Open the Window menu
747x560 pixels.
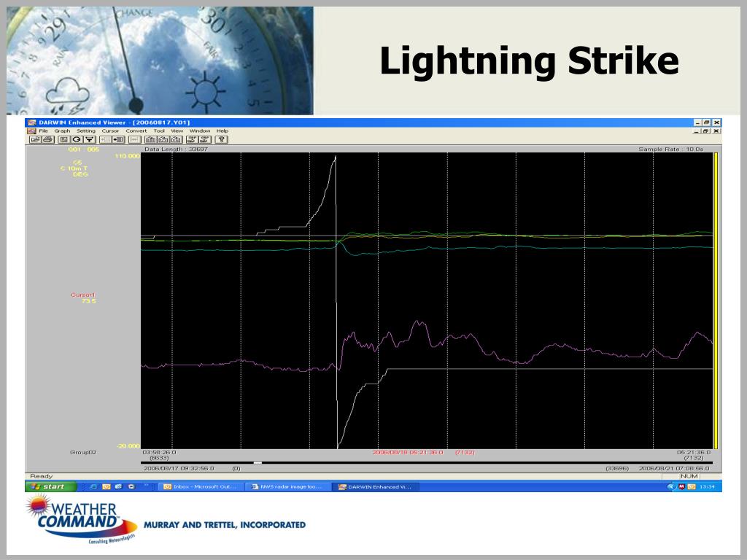pyautogui.click(x=200, y=131)
